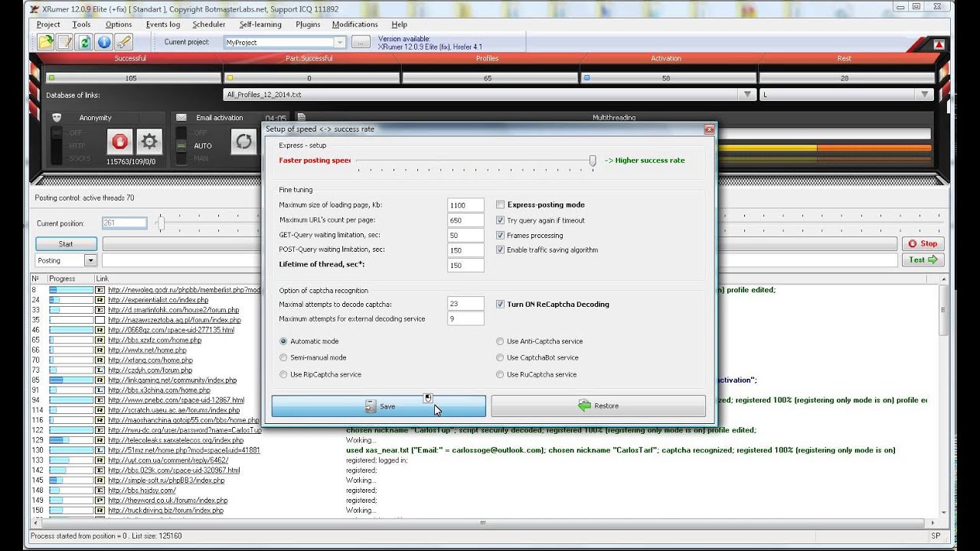
Task: Click the edit project notepad icon
Action: tap(65, 42)
